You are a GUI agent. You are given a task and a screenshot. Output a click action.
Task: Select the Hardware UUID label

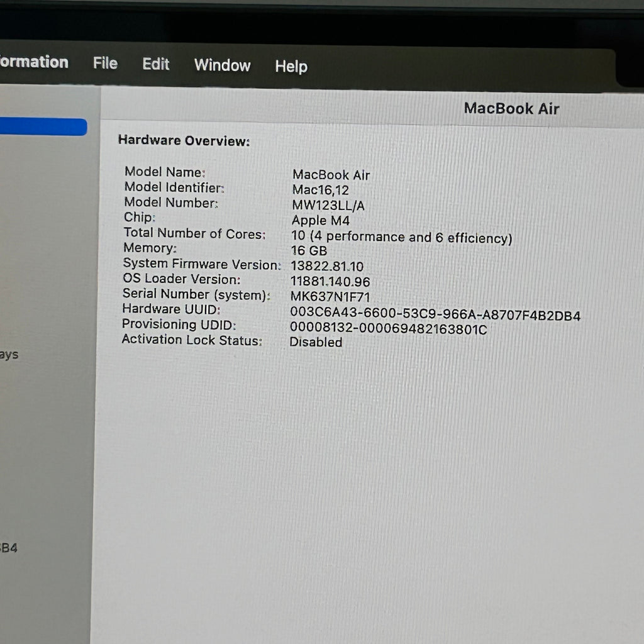point(171,309)
